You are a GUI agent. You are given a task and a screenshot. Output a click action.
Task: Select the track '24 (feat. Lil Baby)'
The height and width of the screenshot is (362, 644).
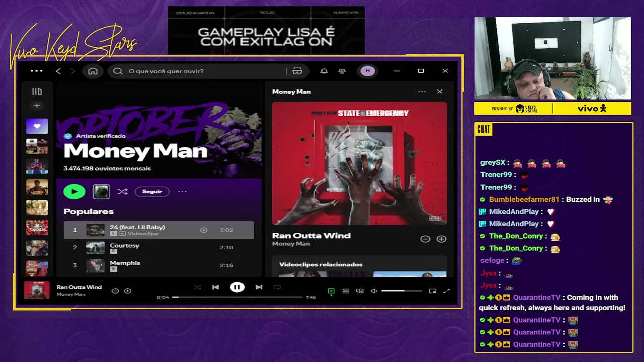[x=158, y=230]
